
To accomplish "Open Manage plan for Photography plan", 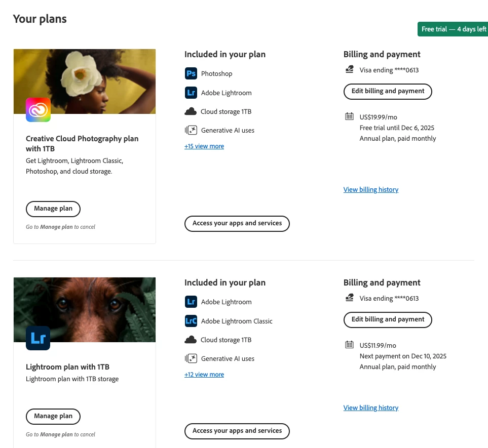I will click(53, 209).
